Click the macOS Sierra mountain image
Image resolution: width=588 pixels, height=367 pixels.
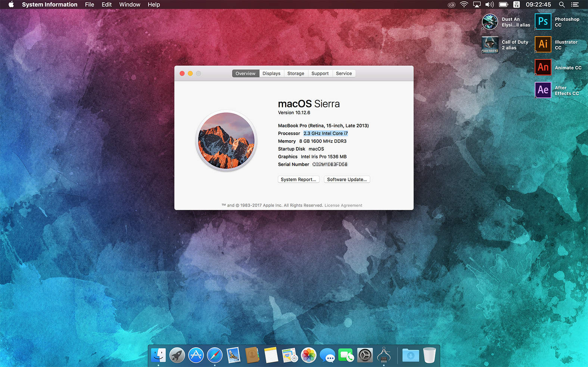226,141
